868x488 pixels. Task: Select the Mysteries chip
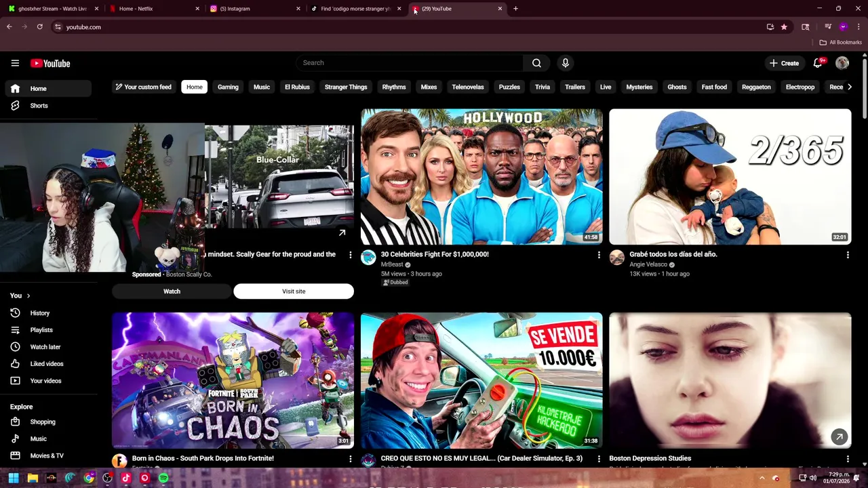tap(639, 87)
